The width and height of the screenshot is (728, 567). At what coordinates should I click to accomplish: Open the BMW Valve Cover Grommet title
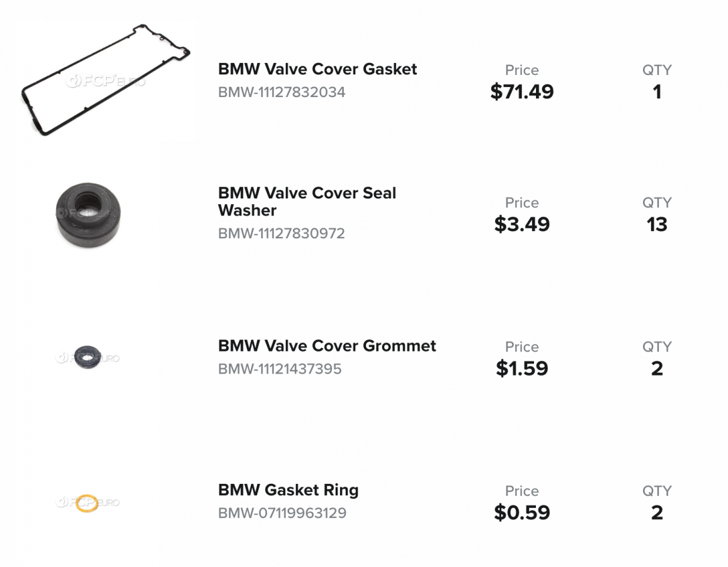point(327,345)
